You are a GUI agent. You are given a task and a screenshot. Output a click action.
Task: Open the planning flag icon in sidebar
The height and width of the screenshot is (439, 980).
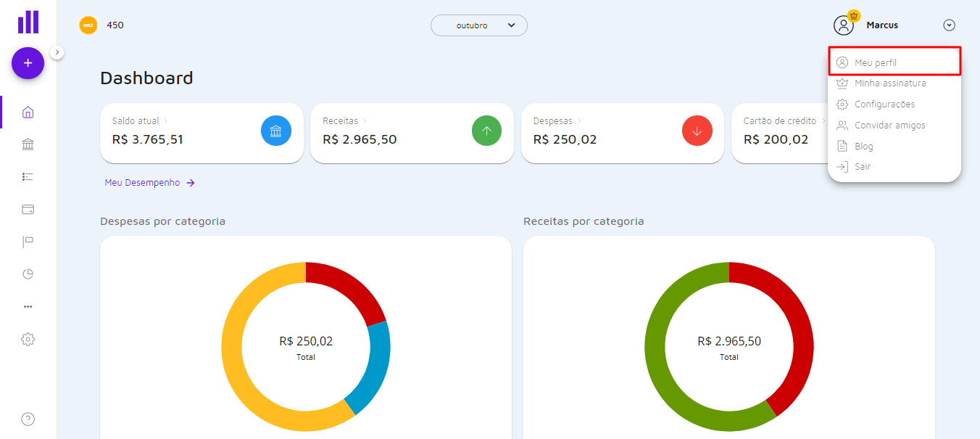[28, 241]
